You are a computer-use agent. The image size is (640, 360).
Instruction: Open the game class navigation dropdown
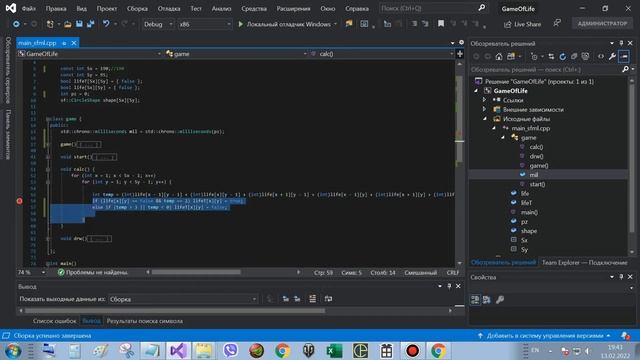pos(236,54)
